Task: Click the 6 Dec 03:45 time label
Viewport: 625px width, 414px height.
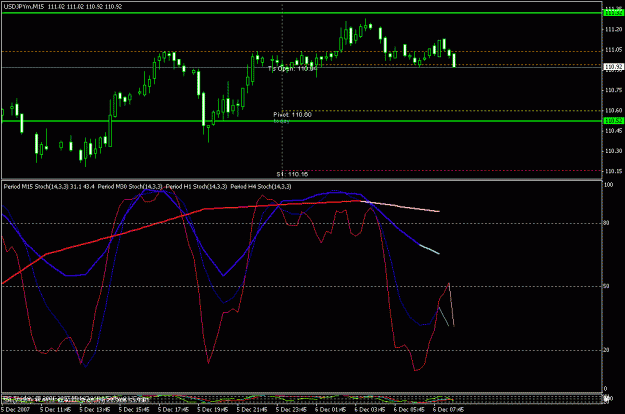Action: (x=370, y=410)
